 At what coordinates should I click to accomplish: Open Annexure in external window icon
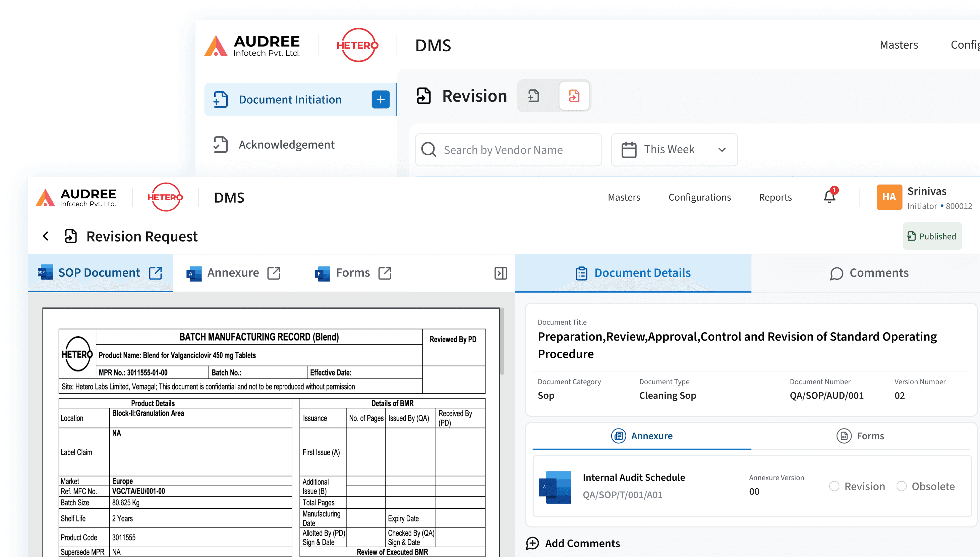click(274, 273)
